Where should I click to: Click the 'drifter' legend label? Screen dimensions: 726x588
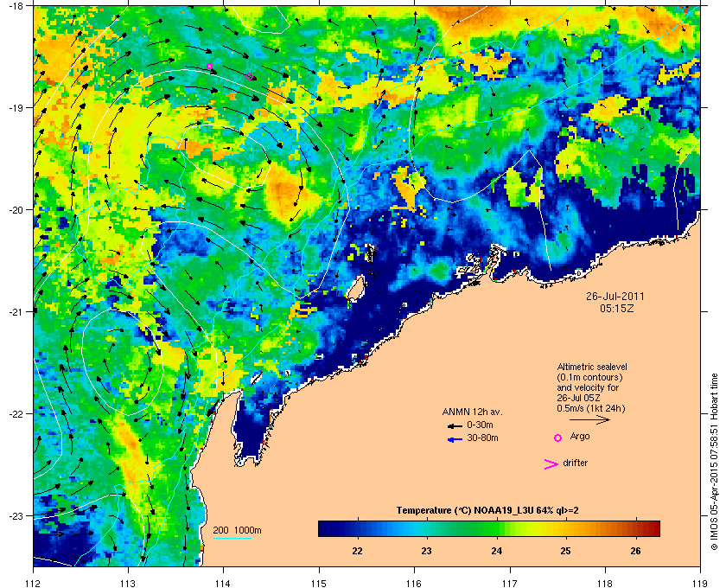575,463
